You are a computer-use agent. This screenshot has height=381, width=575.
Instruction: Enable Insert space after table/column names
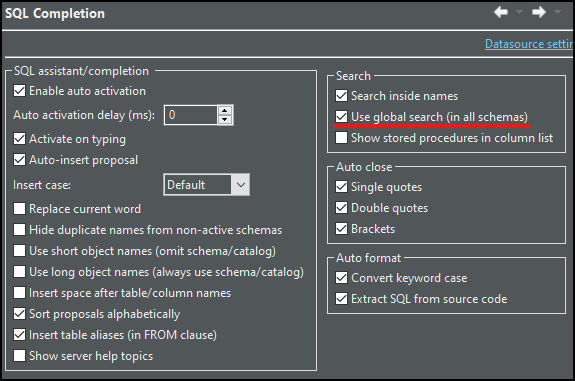pyautogui.click(x=19, y=293)
